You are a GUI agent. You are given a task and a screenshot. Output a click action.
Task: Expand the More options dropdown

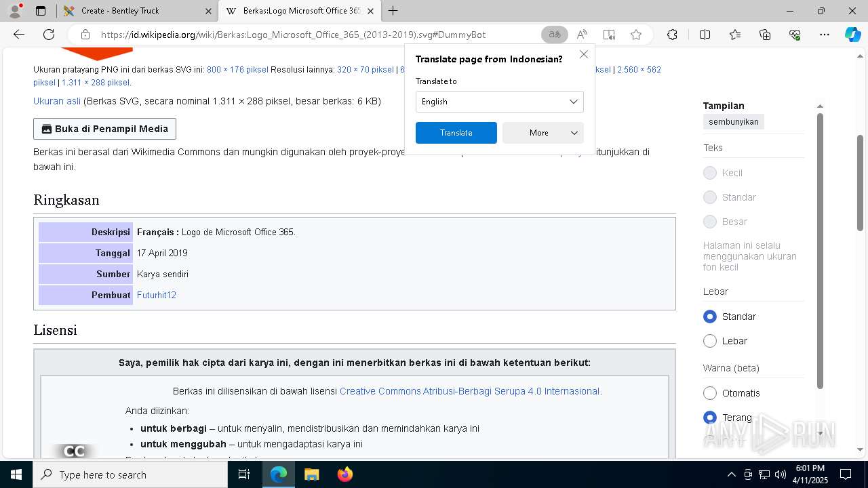pos(542,133)
